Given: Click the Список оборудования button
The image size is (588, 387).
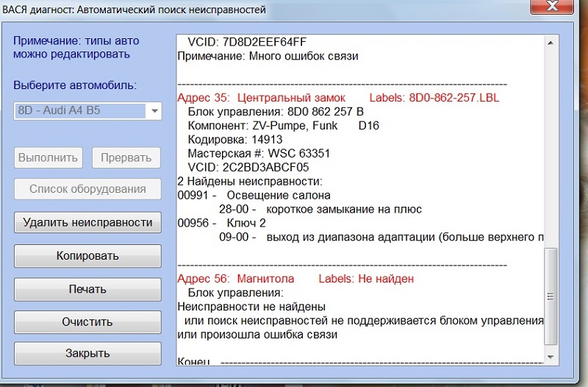Looking at the screenshot, I should point(87,189).
